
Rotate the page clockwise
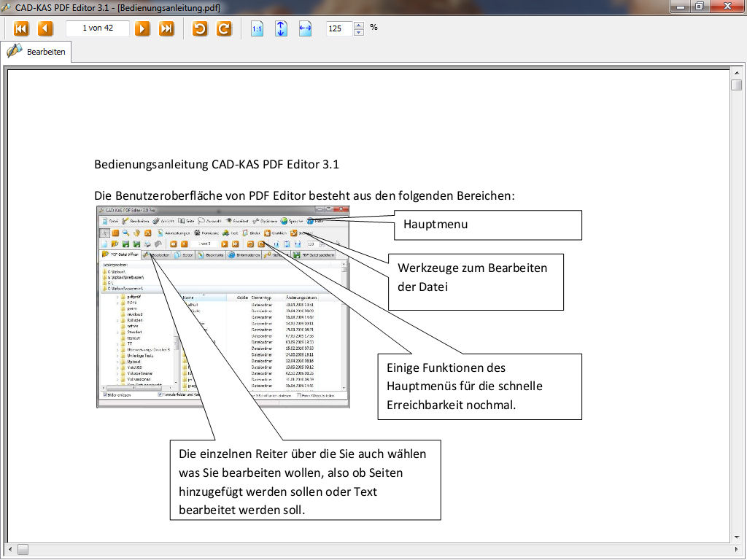coord(225,28)
